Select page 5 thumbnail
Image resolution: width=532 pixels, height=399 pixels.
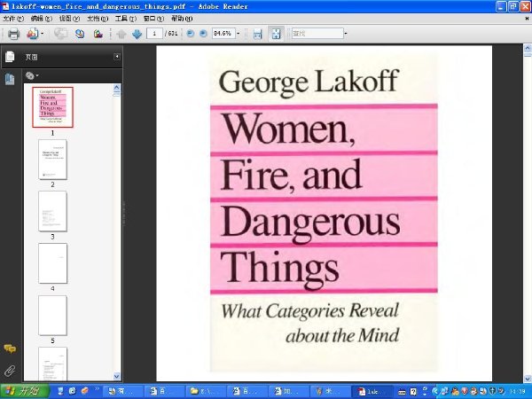[52, 316]
